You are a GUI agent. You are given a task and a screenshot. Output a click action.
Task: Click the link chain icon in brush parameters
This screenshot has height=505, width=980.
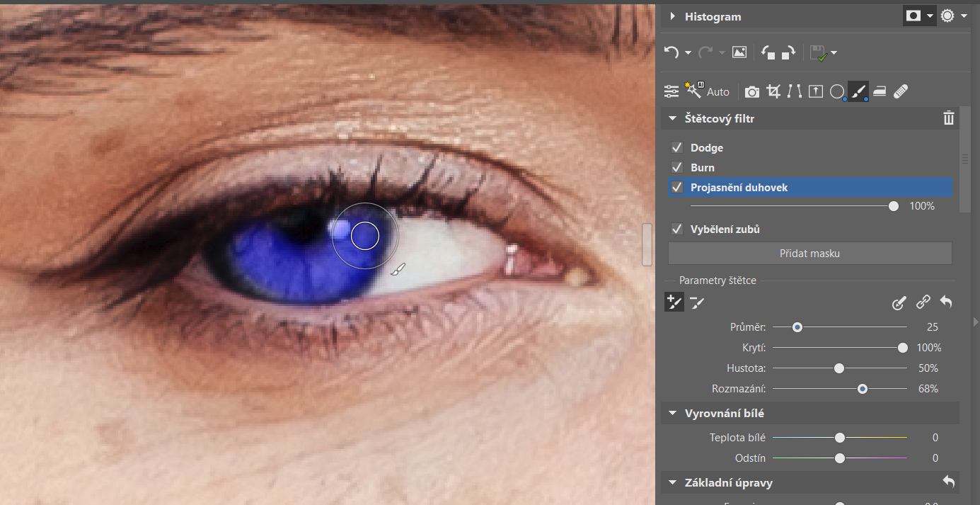tap(923, 303)
